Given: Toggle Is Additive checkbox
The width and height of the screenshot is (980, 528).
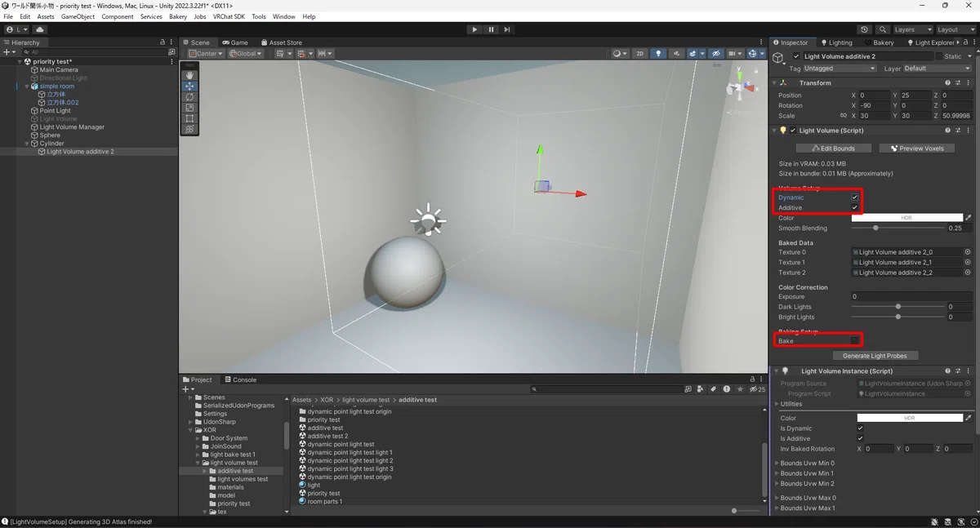Looking at the screenshot, I should (x=861, y=438).
